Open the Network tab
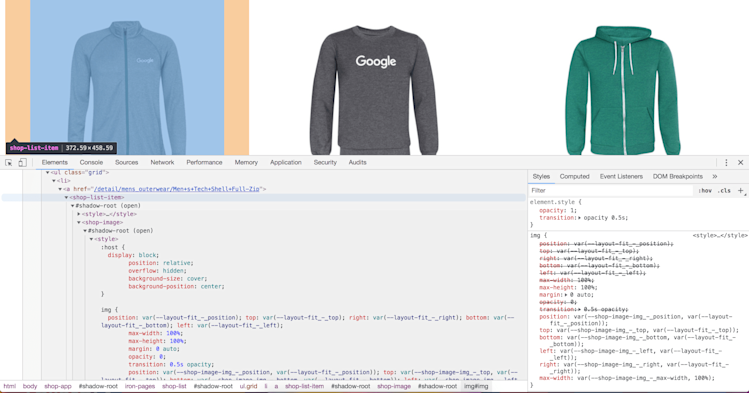The image size is (749, 393). (162, 163)
